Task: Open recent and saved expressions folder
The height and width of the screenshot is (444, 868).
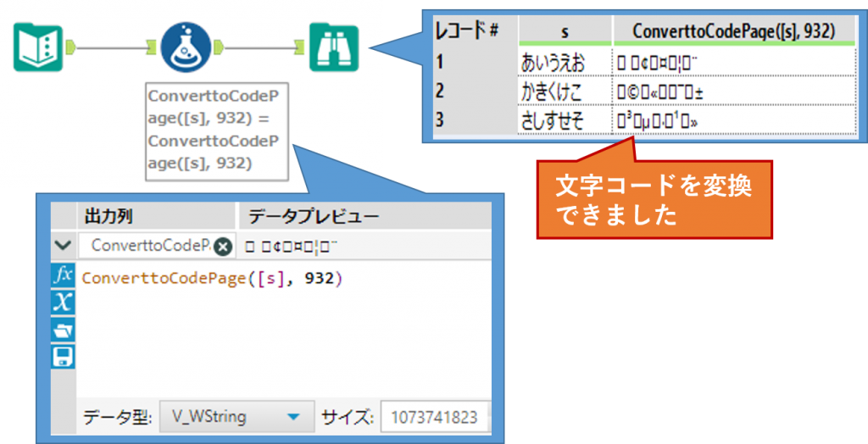Action: 64,329
